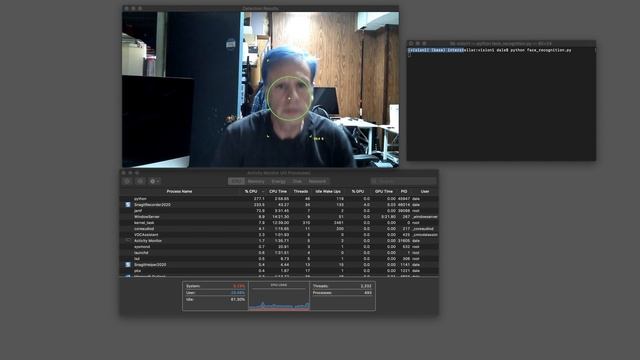Select the SnagitRecorder2020 process name
The height and width of the screenshot is (360, 640).
coord(152,204)
